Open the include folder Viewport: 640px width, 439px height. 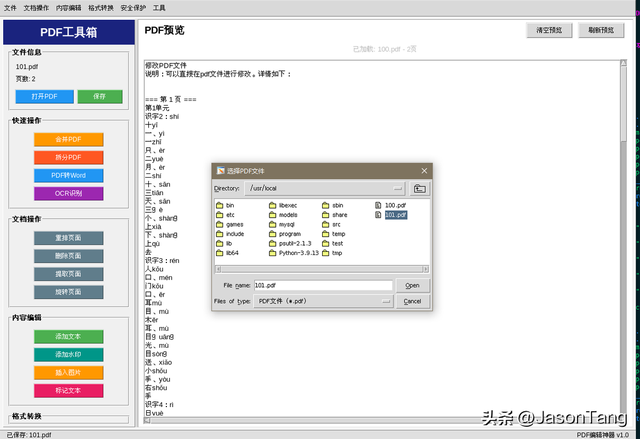click(230, 234)
